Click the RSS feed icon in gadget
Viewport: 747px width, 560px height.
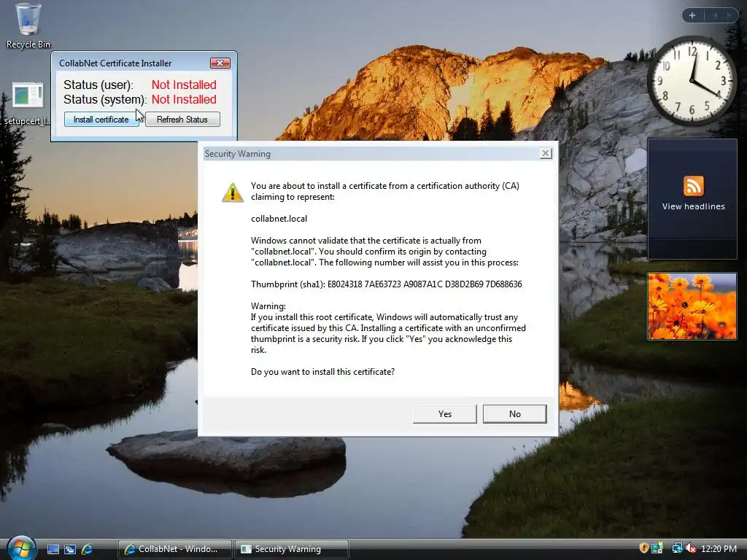tap(693, 186)
